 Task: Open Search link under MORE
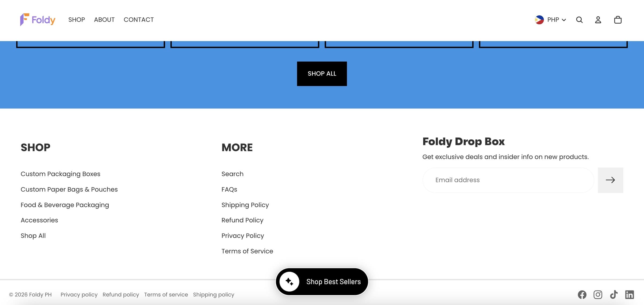232,174
